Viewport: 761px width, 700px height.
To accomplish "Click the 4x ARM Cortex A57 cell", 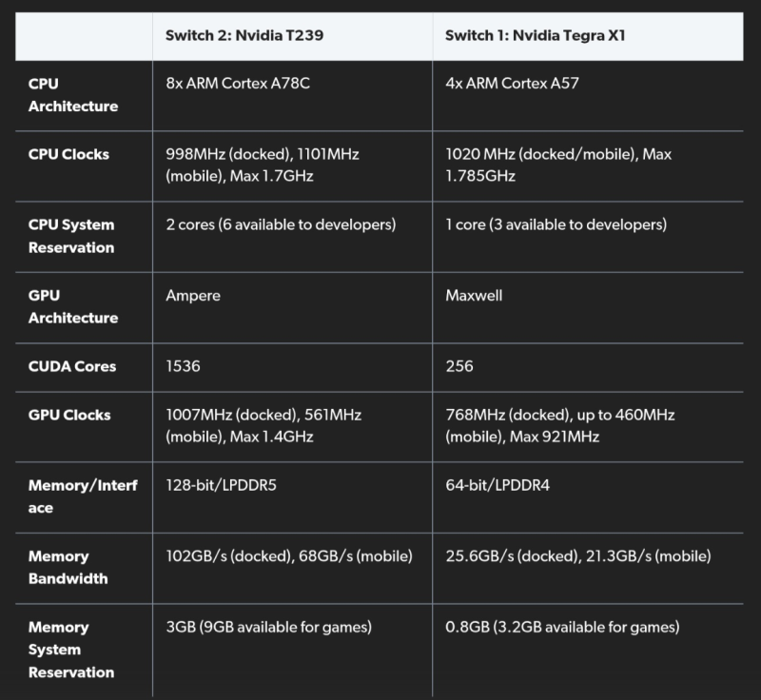I will tap(512, 84).
